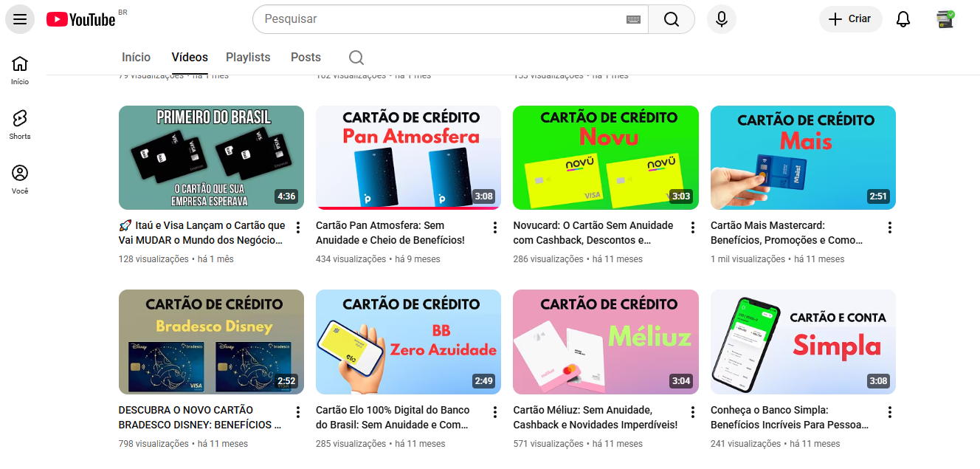The image size is (980, 469).
Task: Play the Bradesco Disney thumbnail
Action: (211, 342)
